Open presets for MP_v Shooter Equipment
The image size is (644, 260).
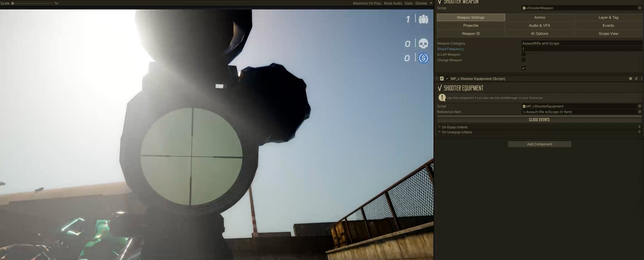(x=636, y=79)
